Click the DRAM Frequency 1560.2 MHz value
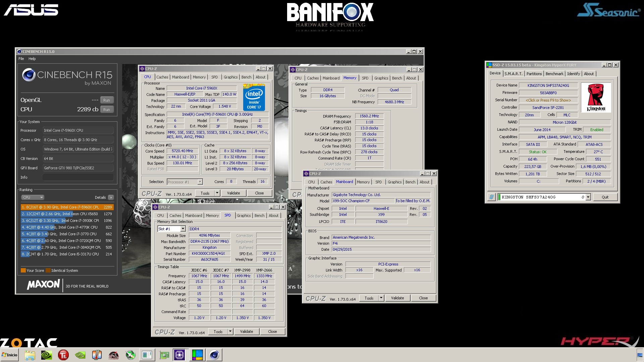Viewport: 644px width, 362px height. click(369, 116)
